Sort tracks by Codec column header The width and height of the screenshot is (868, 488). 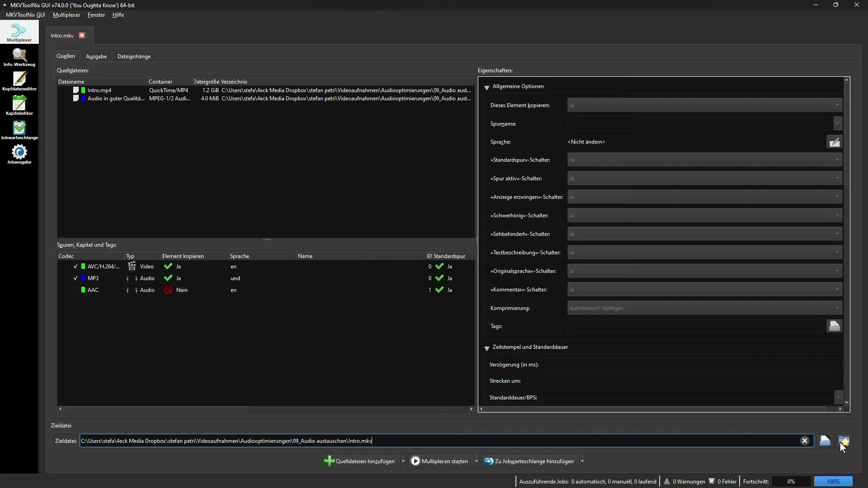click(91, 256)
